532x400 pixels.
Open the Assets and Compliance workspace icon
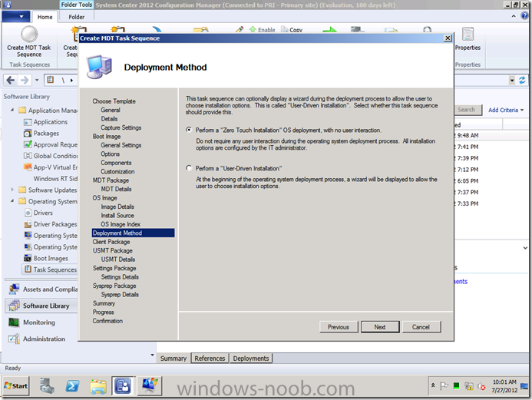14,289
